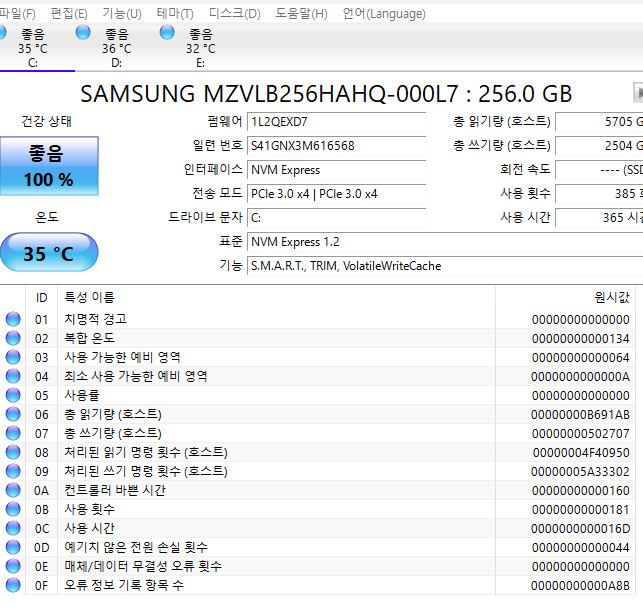Click status orb for attribute 05 사용률

13,395
